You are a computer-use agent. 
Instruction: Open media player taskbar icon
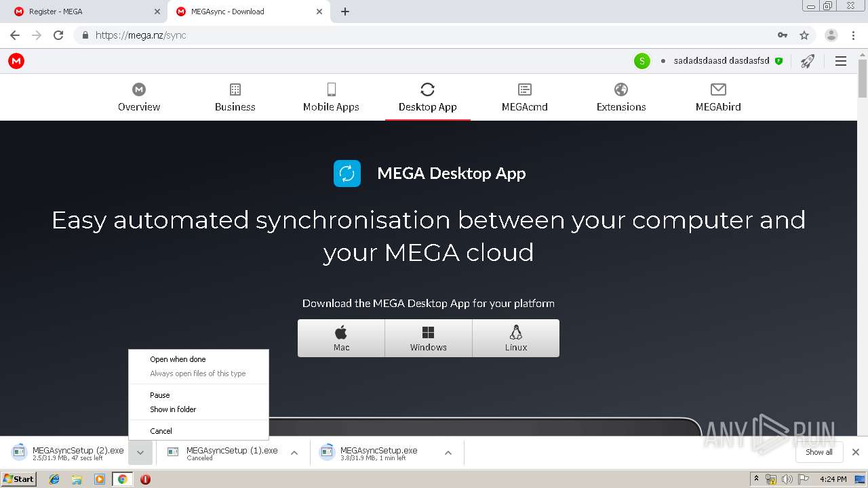click(x=100, y=479)
